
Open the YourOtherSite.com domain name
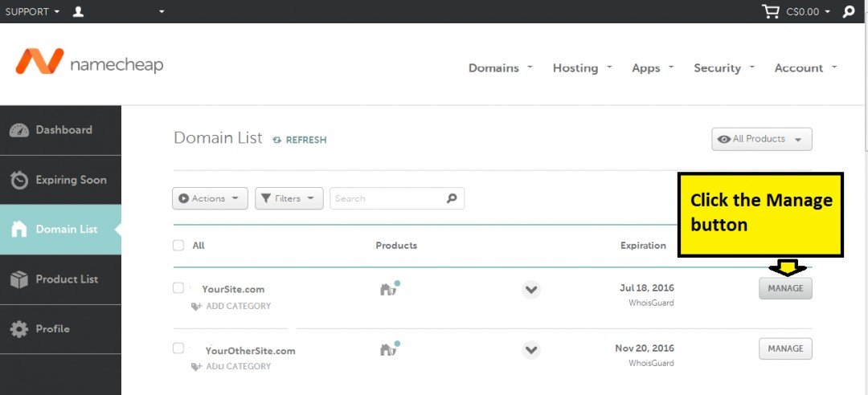click(x=250, y=351)
